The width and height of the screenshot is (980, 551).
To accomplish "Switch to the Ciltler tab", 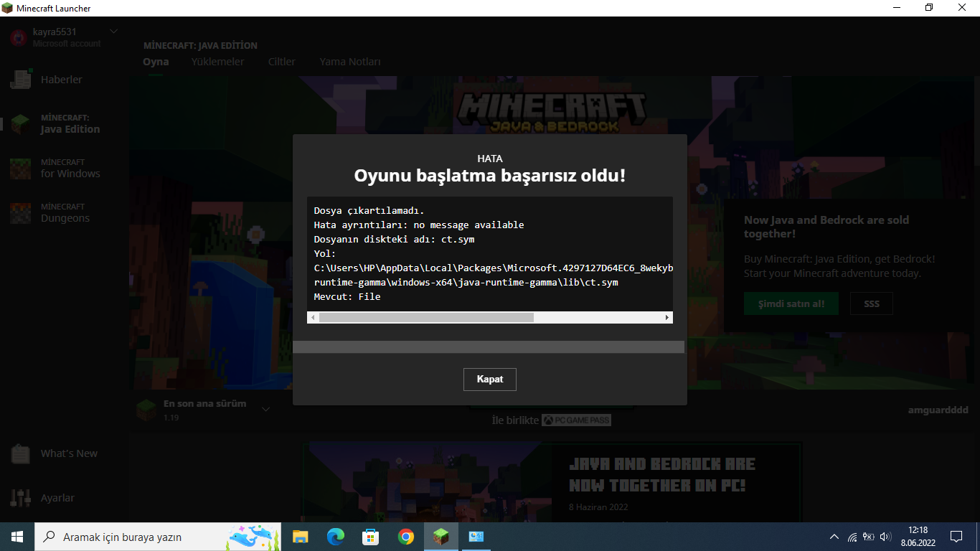I will coord(282,62).
